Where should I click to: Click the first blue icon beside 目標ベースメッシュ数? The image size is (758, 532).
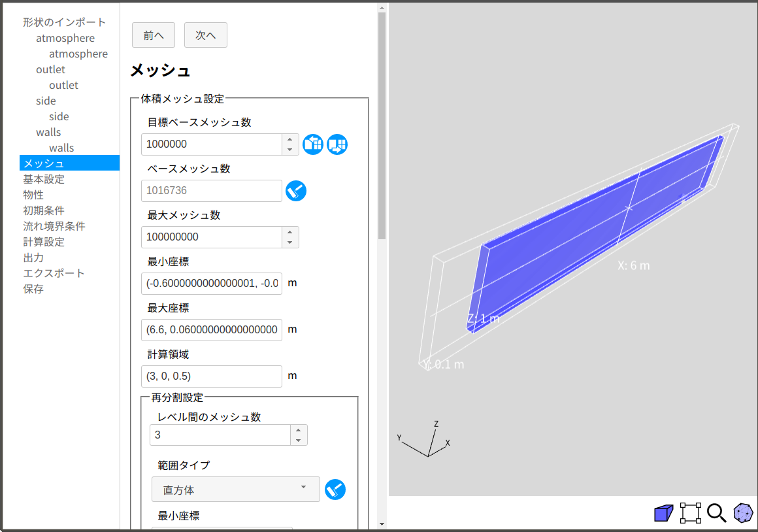point(313,144)
